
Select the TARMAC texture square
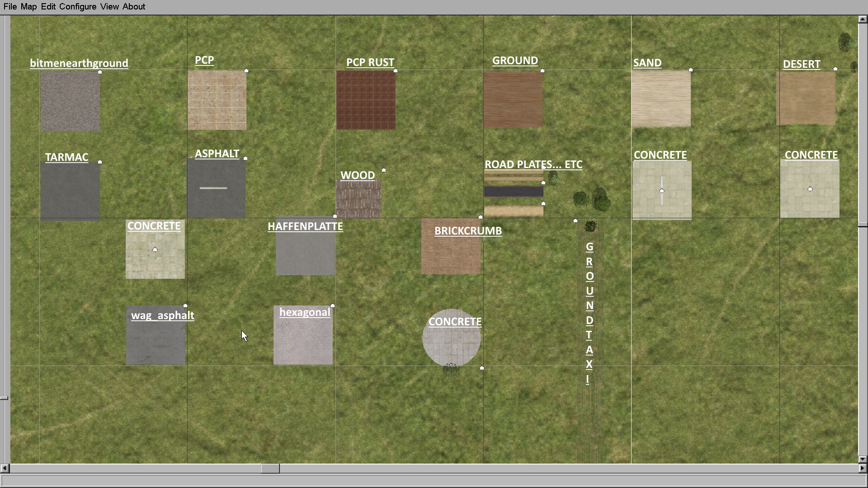[x=70, y=191]
